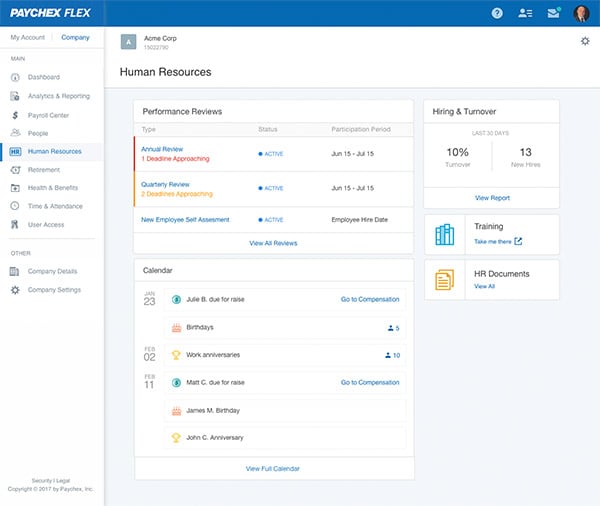Click the Work anniversaries people count 10

(x=392, y=355)
